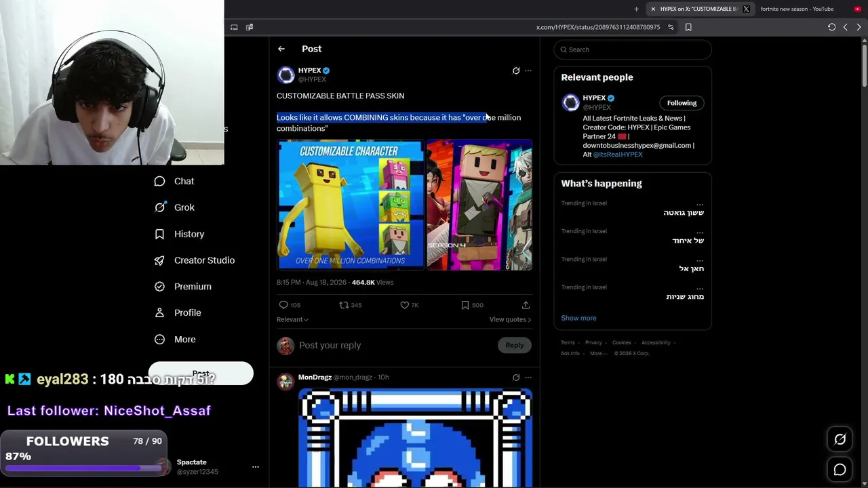Open the floating Grok button
Screen dimensions: 868x488
point(840,439)
